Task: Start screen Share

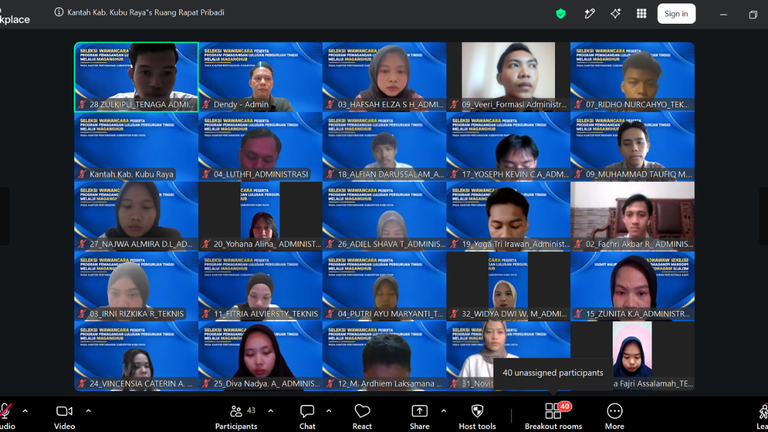Action: [x=419, y=417]
